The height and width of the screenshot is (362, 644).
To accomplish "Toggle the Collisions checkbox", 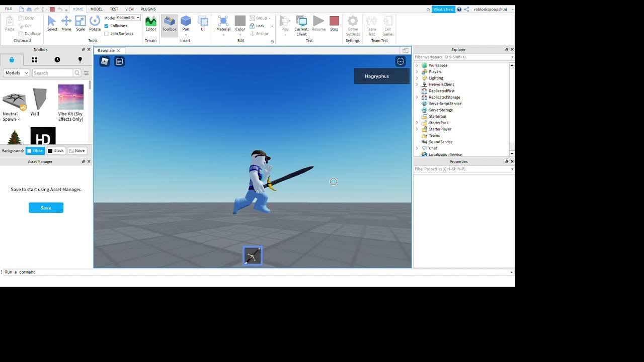I will tap(106, 26).
